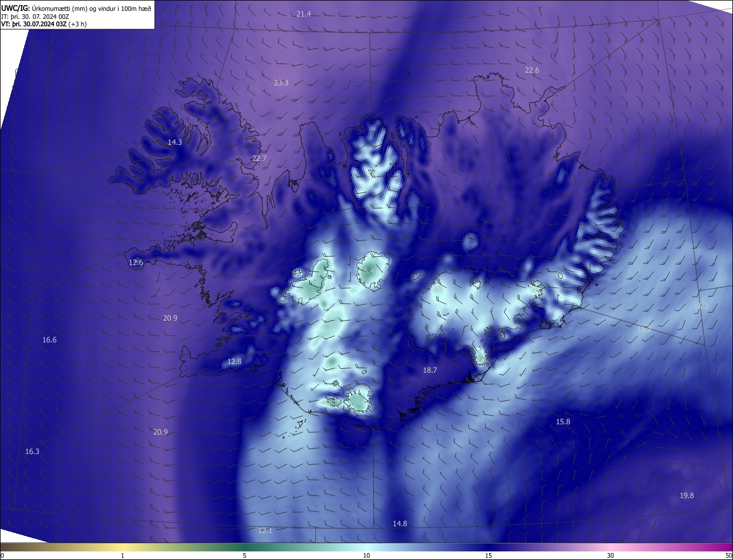Click the '5' tick on the color scale
The width and height of the screenshot is (733, 560).
pyautogui.click(x=245, y=555)
